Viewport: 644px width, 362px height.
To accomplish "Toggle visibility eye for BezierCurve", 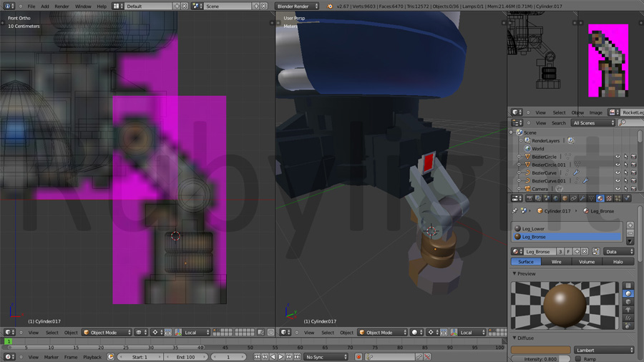I will click(x=618, y=172).
